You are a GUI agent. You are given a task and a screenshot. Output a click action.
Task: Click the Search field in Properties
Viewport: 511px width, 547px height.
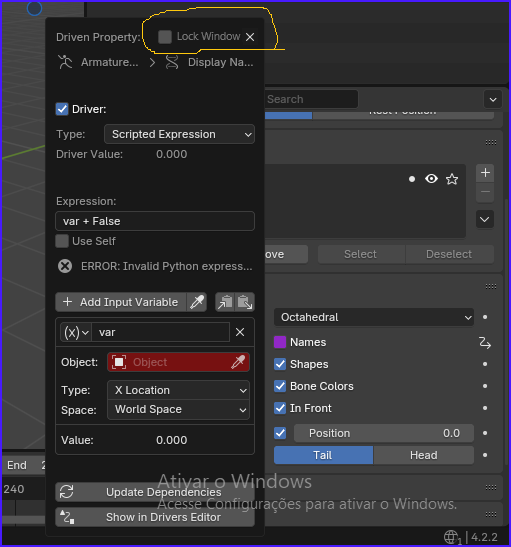(x=311, y=99)
